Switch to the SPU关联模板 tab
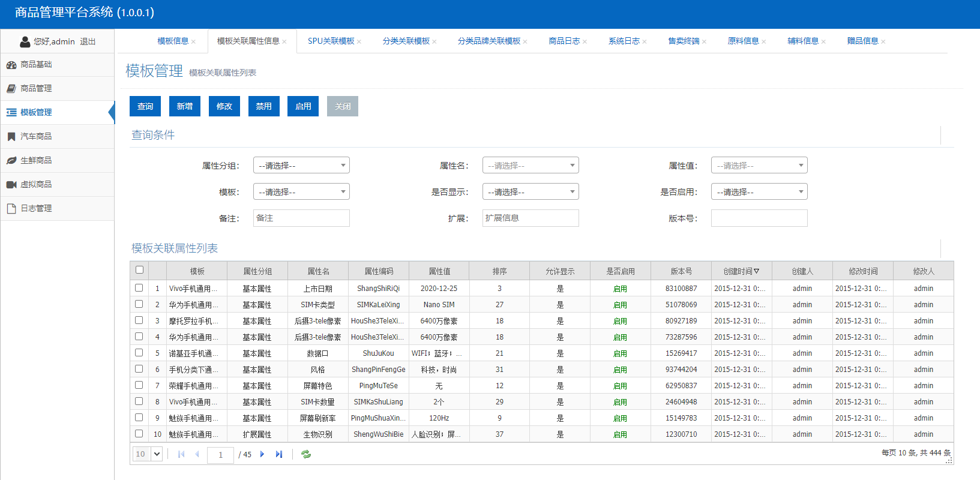The image size is (980, 480). [x=331, y=41]
